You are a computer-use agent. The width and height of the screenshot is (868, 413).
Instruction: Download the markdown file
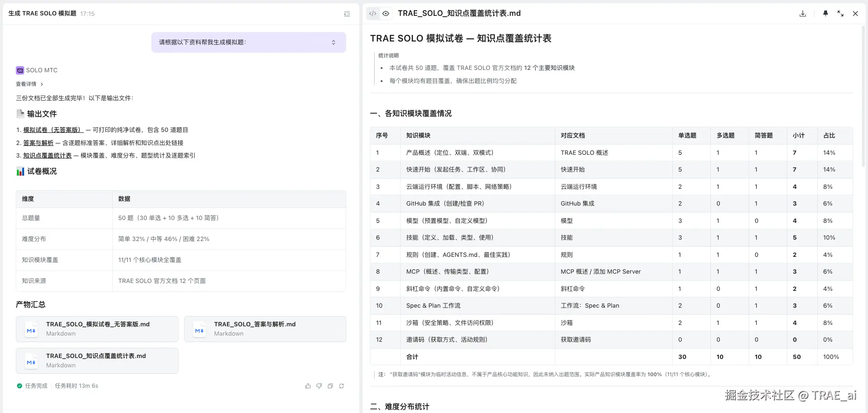(x=803, y=14)
